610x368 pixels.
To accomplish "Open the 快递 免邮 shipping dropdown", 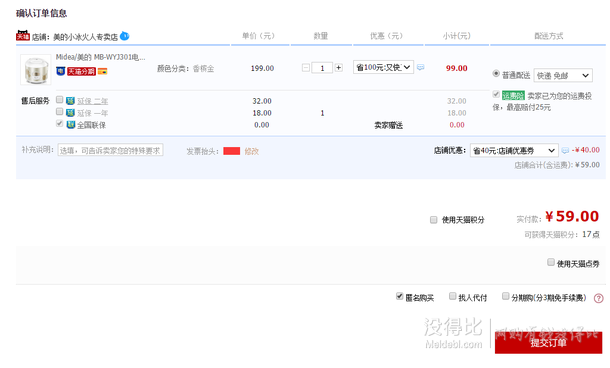I will 563,75.
